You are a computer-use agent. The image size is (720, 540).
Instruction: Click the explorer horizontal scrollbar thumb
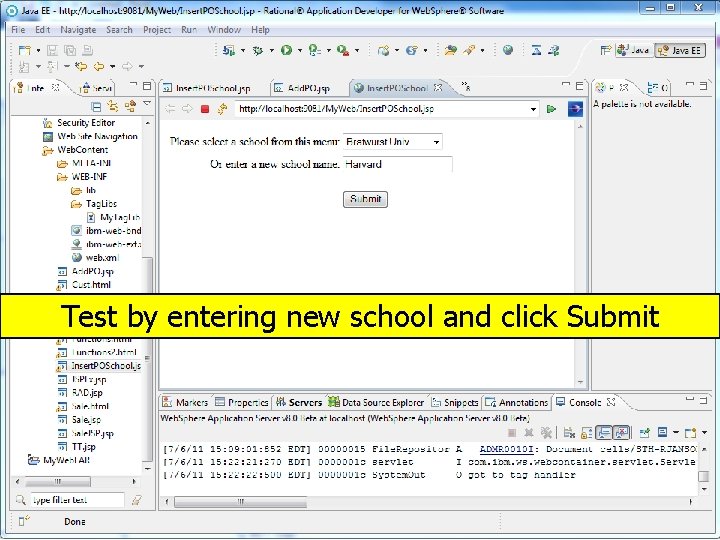(x=58, y=482)
